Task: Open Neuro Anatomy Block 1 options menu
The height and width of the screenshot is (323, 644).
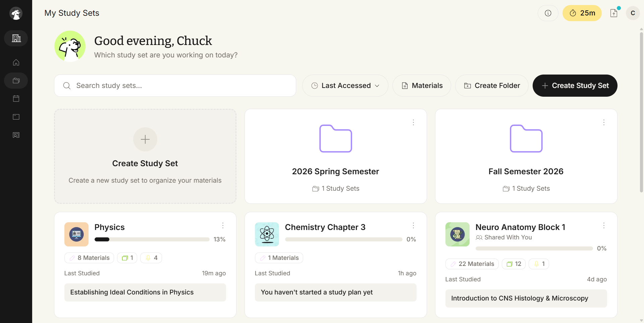Action: pos(604,226)
